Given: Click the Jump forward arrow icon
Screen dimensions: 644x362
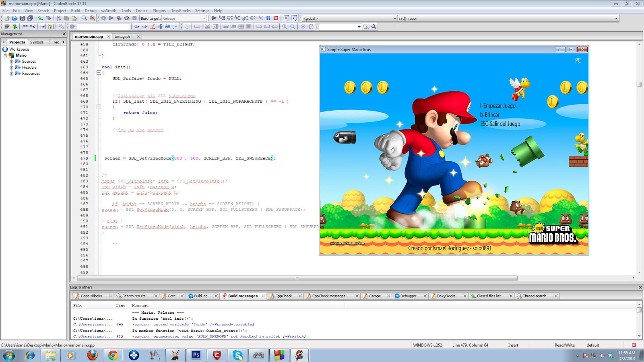Looking at the screenshot, I should [144, 27].
